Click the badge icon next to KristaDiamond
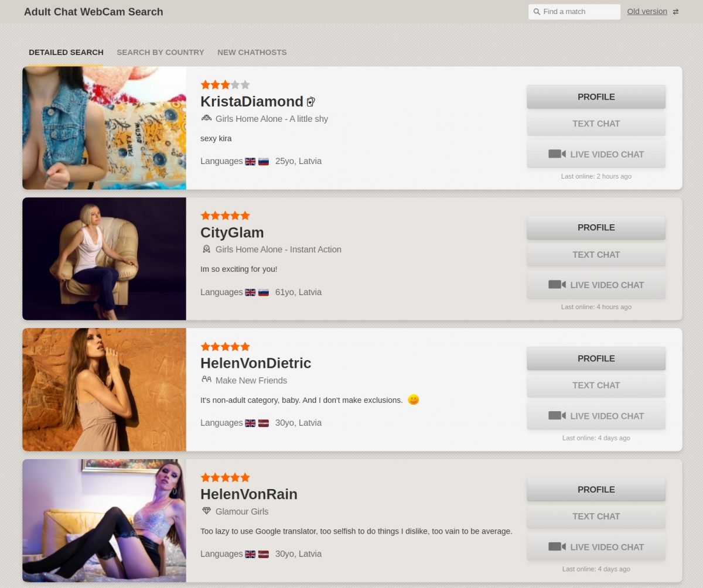The width and height of the screenshot is (703, 588). (311, 101)
